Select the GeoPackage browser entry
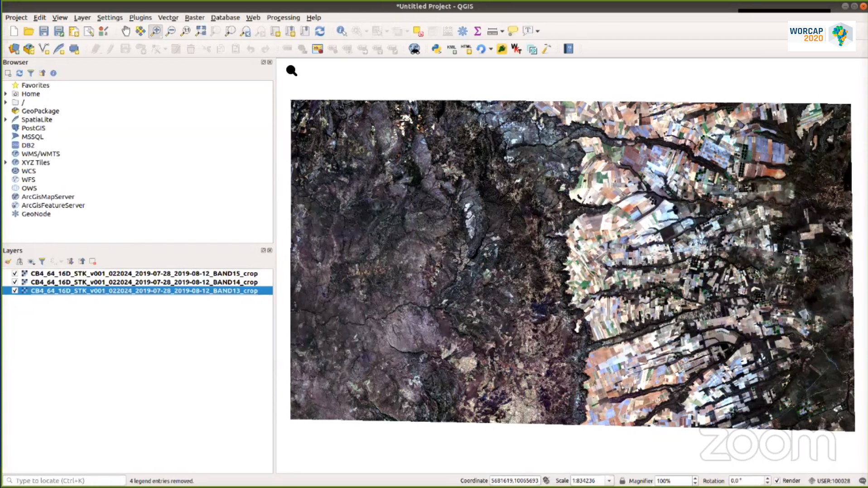 [x=40, y=111]
